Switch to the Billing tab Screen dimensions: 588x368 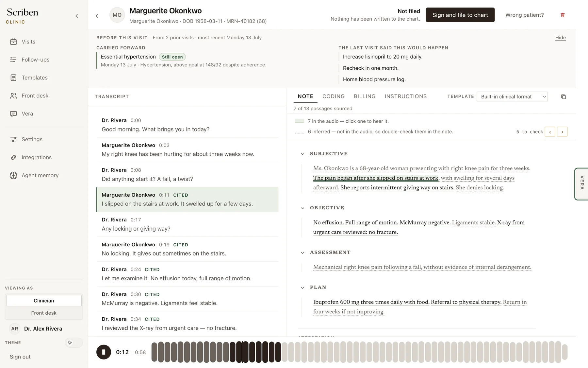[x=365, y=96]
